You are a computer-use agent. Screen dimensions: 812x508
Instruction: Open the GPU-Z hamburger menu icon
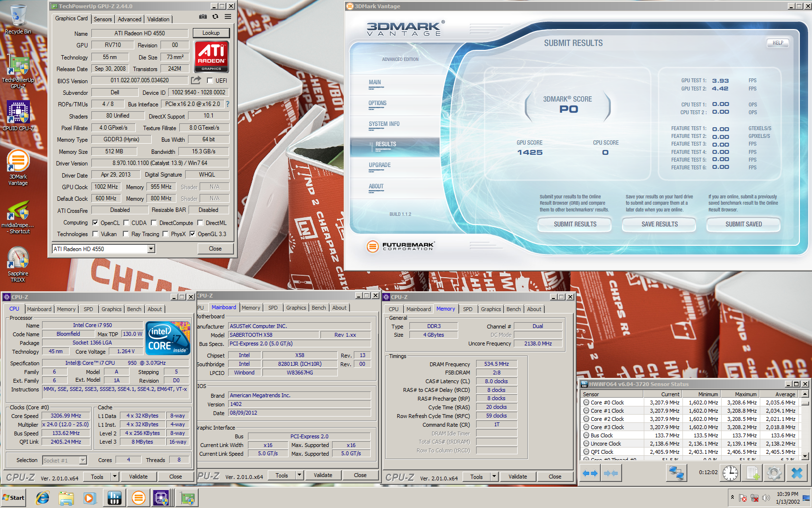[x=228, y=16]
